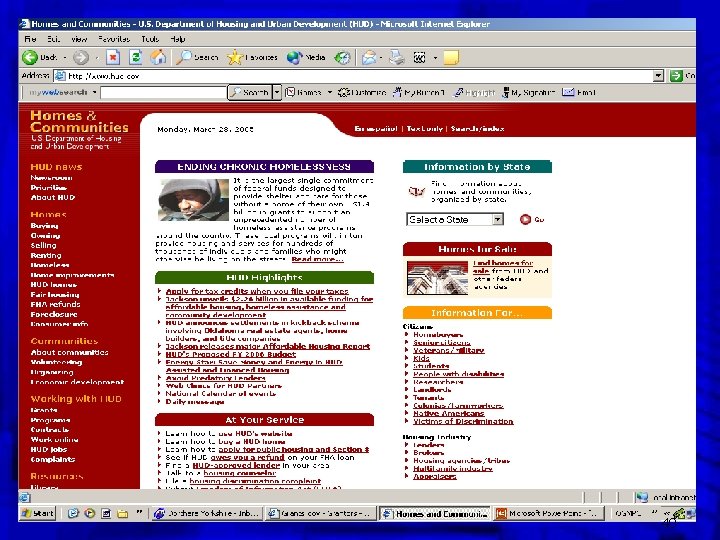The width and height of the screenshot is (720, 540).
Task: Click the folder quick launch icon
Action: [x=122, y=513]
